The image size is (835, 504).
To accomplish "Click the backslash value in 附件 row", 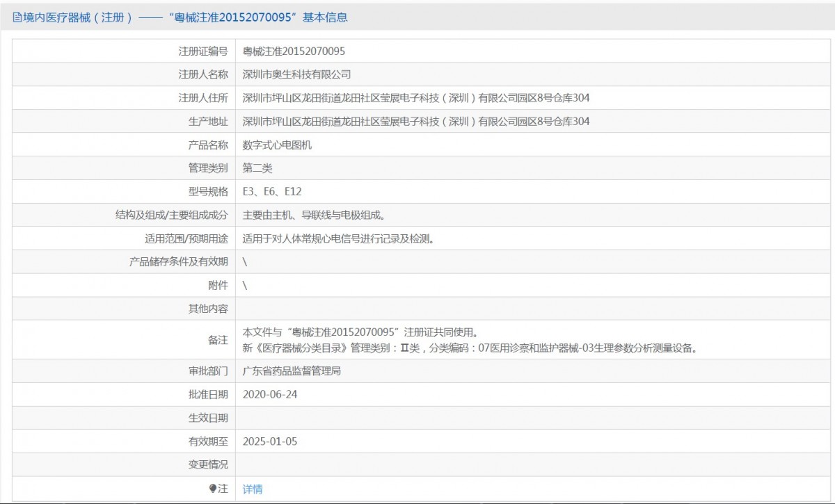I will (x=245, y=286).
